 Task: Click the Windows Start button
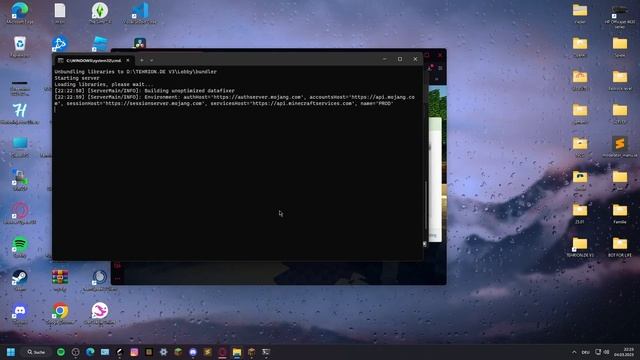pos(11,352)
